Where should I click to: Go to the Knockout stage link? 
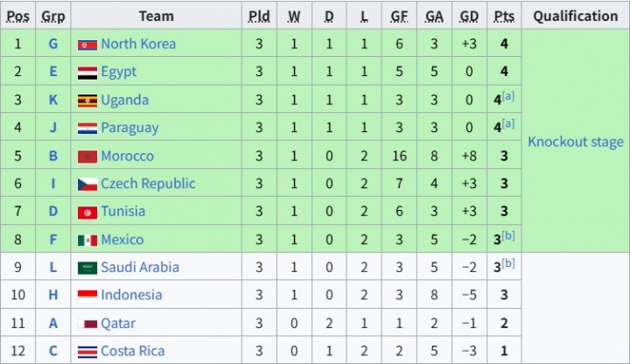click(575, 142)
